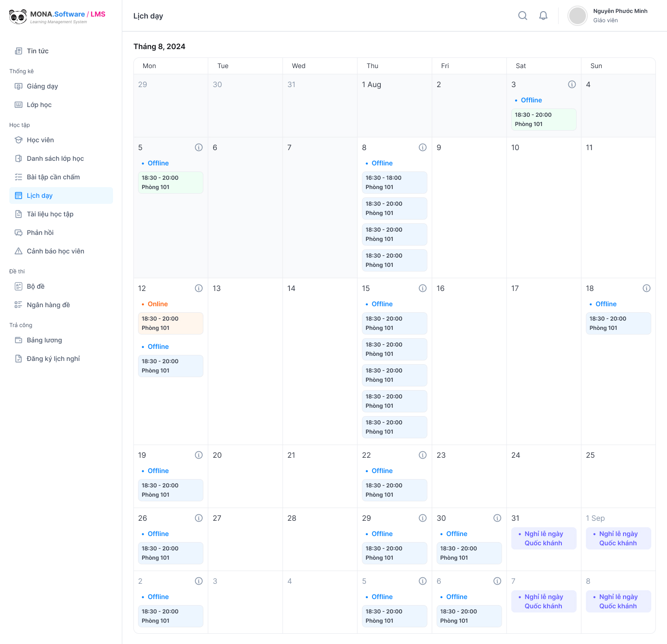Open the notifications bell
Viewport: 667px width, 644px height.
click(x=543, y=16)
